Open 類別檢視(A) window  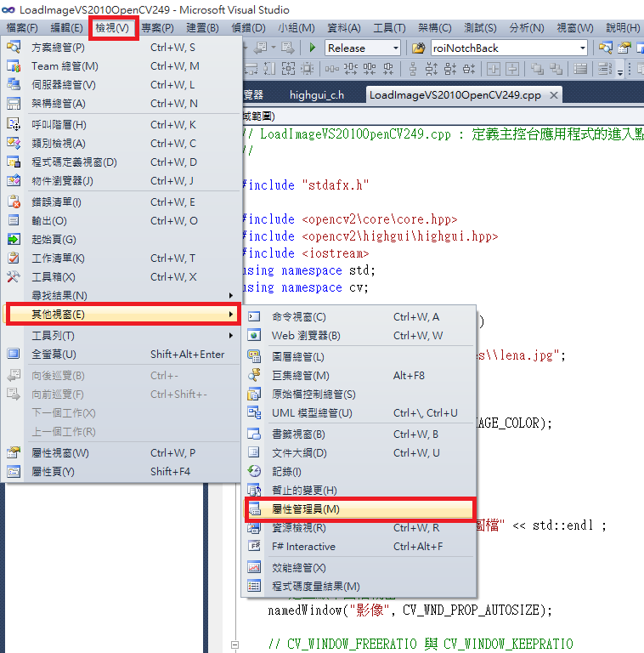(121, 143)
